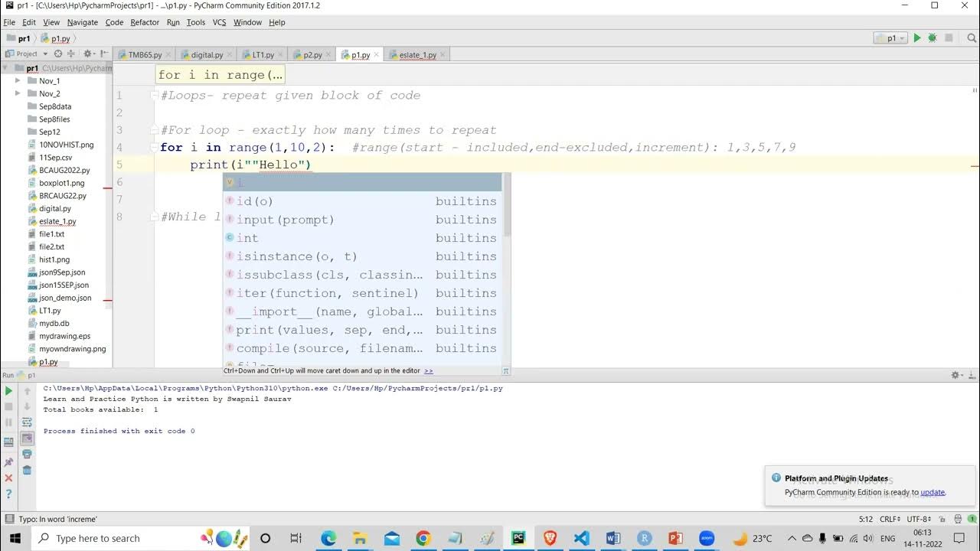This screenshot has width=980, height=551.
Task: Select Sep8data folder in project tree
Action: click(x=54, y=106)
